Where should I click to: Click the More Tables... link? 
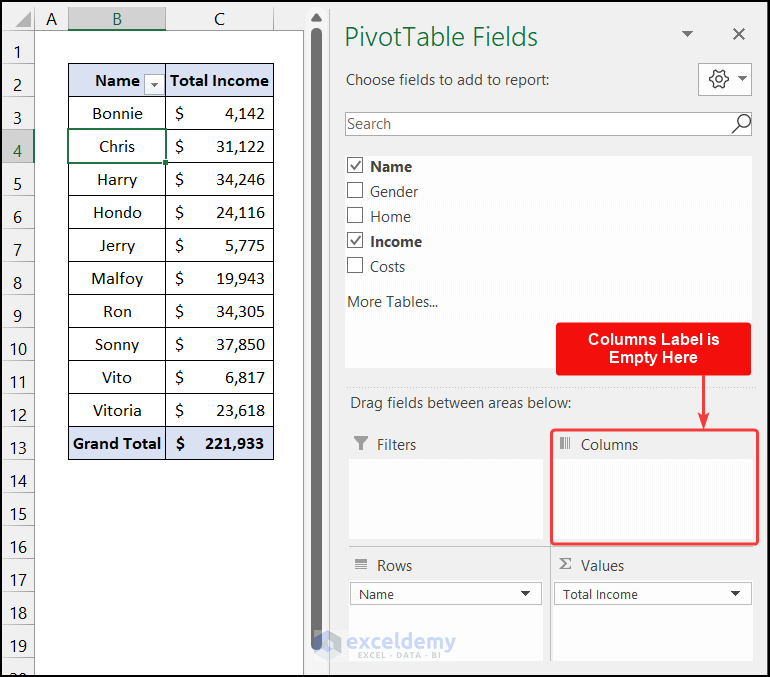[x=392, y=301]
